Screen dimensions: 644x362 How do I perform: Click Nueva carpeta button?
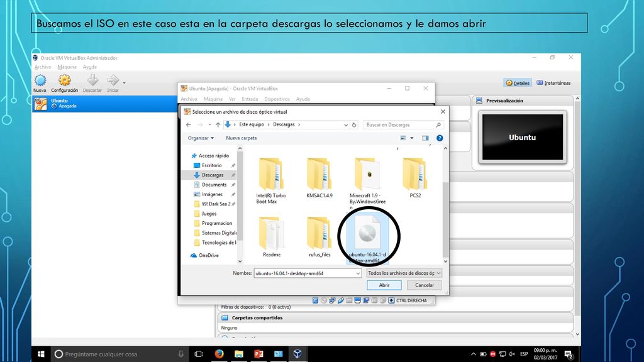(x=241, y=138)
